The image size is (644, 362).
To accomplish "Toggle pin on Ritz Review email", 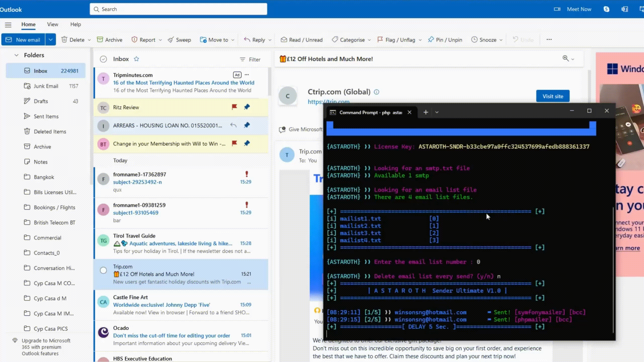I will pyautogui.click(x=247, y=107).
